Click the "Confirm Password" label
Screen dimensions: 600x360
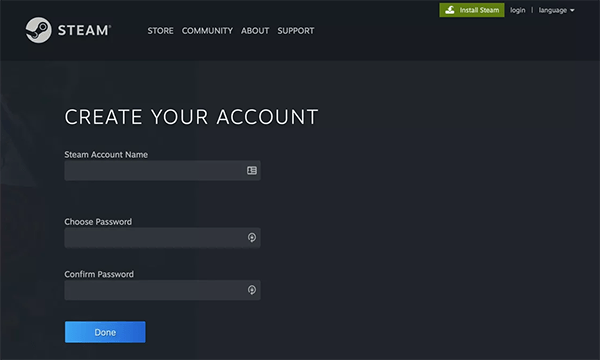[99, 274]
